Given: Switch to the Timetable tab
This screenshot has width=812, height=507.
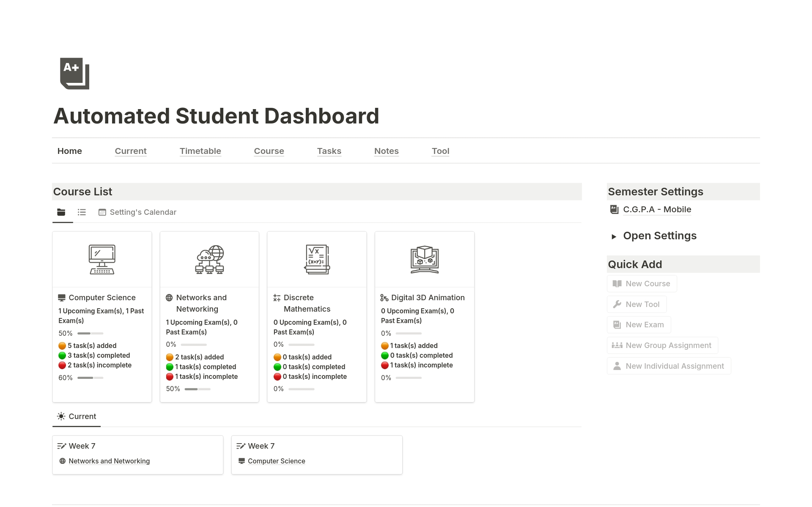Looking at the screenshot, I should point(200,151).
